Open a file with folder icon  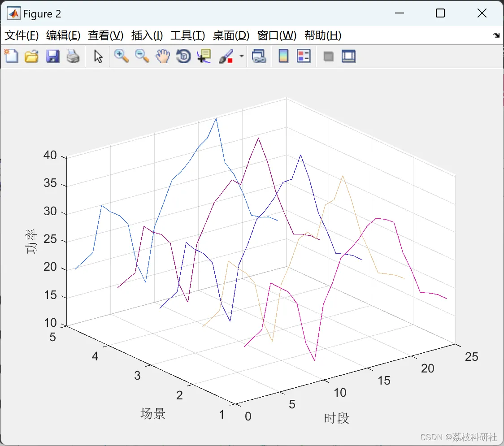tap(31, 56)
